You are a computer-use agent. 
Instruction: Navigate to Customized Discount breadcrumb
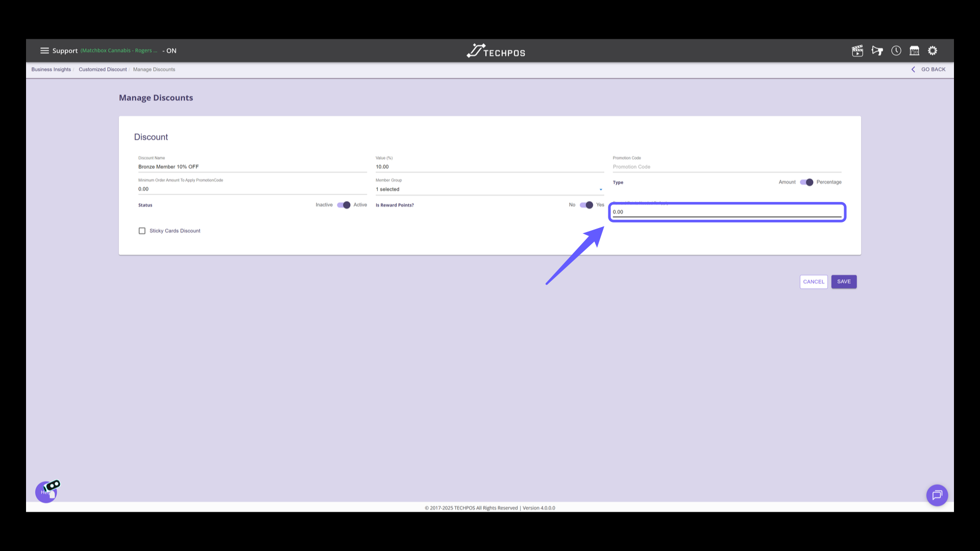coord(103,69)
